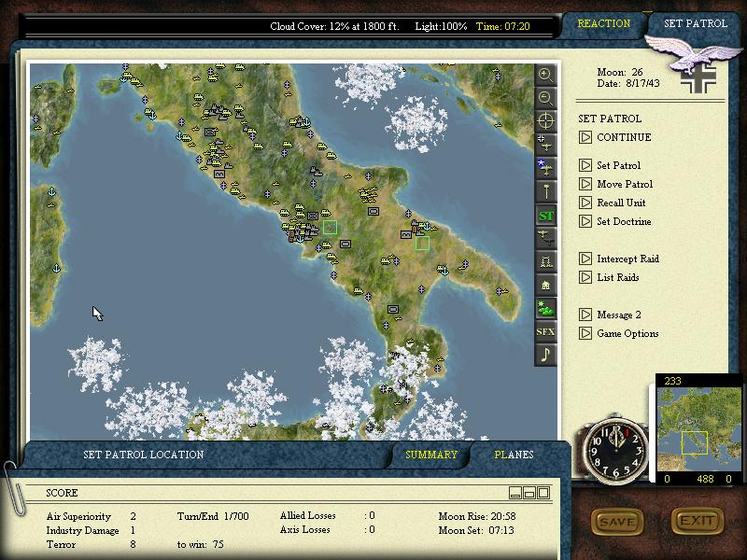This screenshot has height=560, width=747.
Task: Click the Moon: 26 text
Action: pyautogui.click(x=620, y=73)
